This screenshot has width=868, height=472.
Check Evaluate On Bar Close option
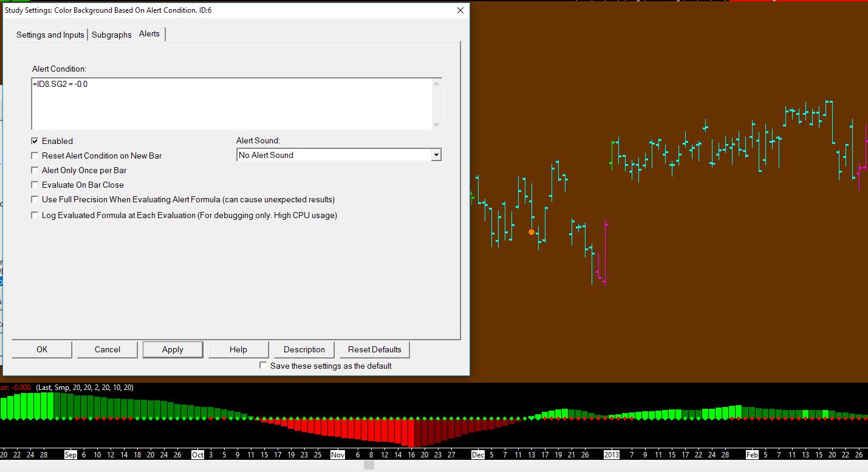point(35,185)
